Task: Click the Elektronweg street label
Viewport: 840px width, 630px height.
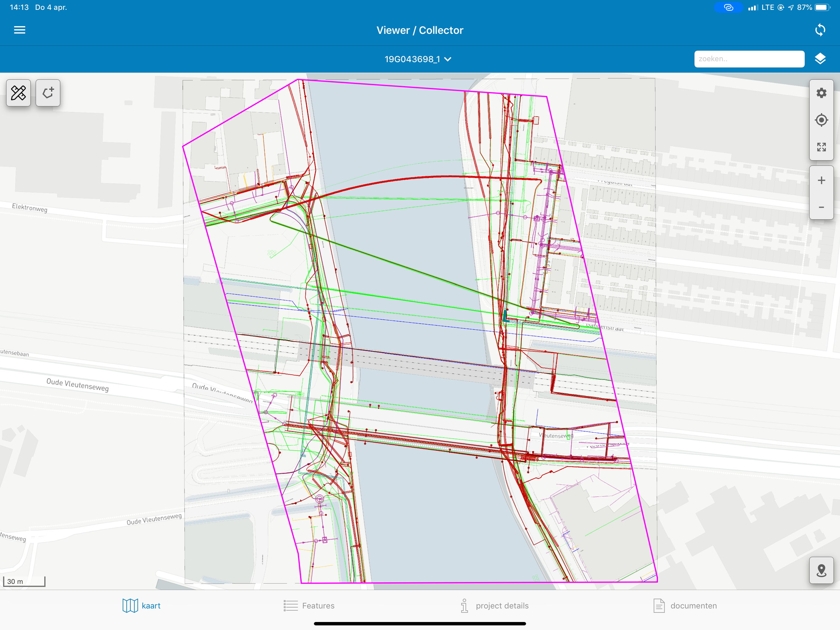Action: [30, 208]
